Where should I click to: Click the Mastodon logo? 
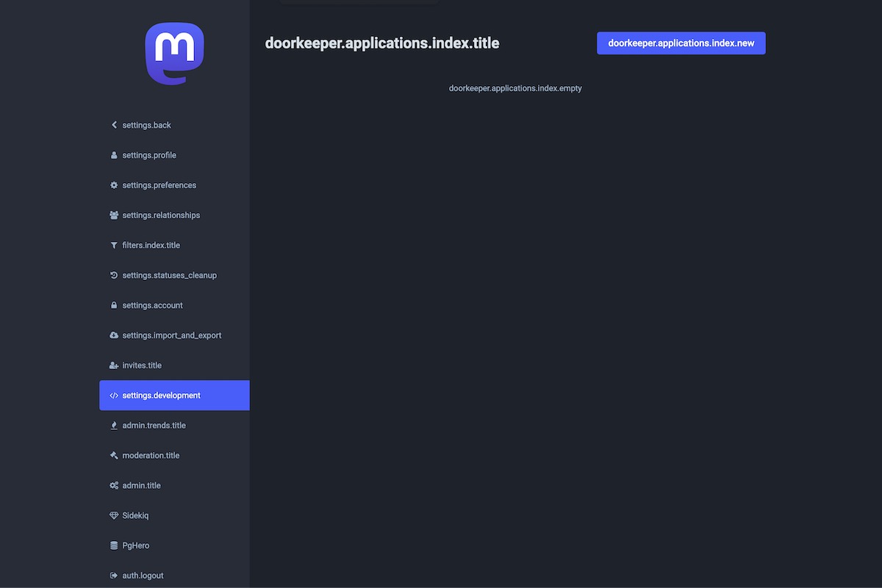(x=174, y=54)
